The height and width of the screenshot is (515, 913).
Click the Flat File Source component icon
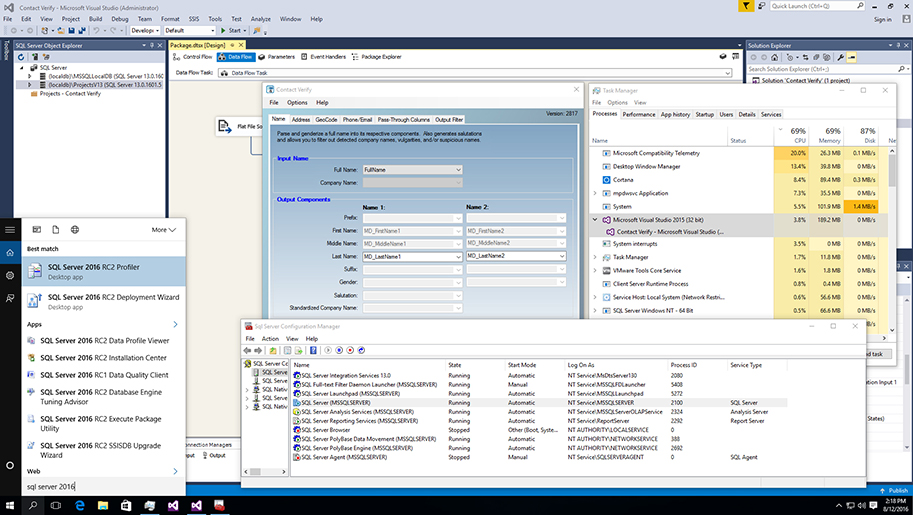click(x=225, y=125)
